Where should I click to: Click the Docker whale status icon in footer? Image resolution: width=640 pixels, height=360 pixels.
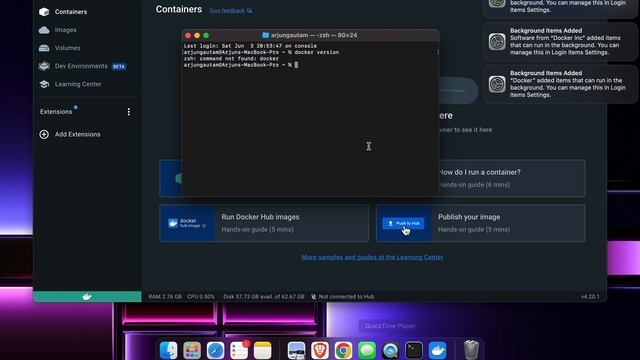click(87, 297)
